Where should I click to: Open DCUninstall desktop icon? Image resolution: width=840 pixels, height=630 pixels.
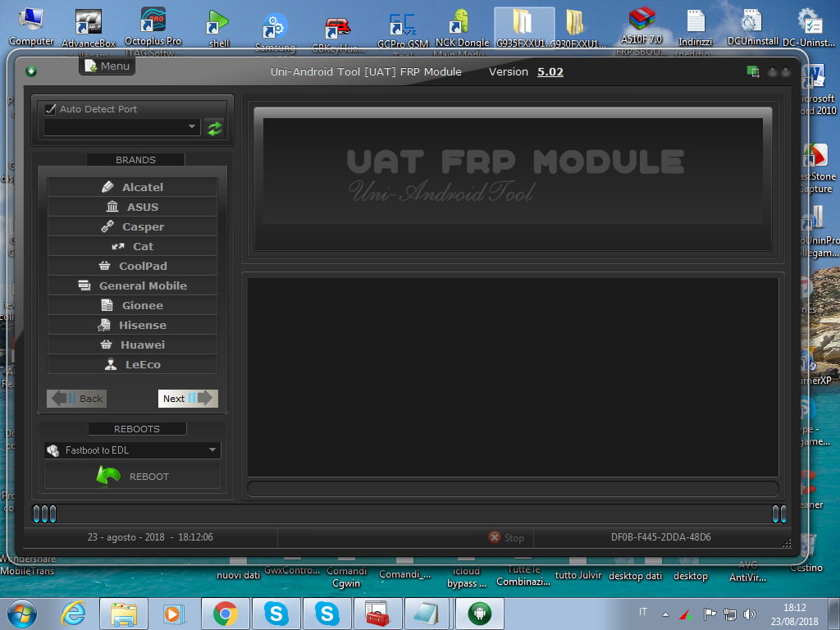tap(752, 27)
